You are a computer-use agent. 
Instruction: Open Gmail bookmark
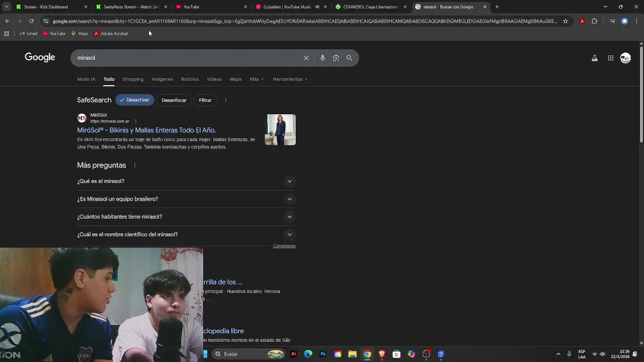pos(28,34)
